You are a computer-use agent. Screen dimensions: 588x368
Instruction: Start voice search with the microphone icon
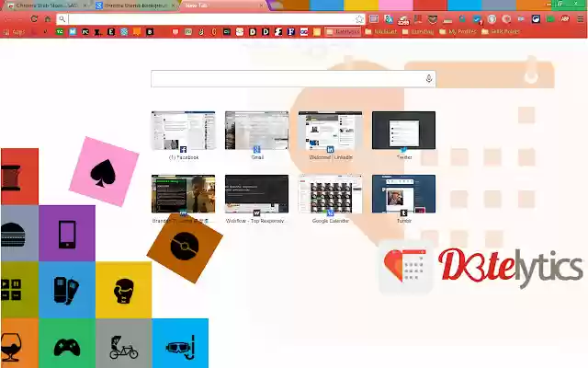429,79
